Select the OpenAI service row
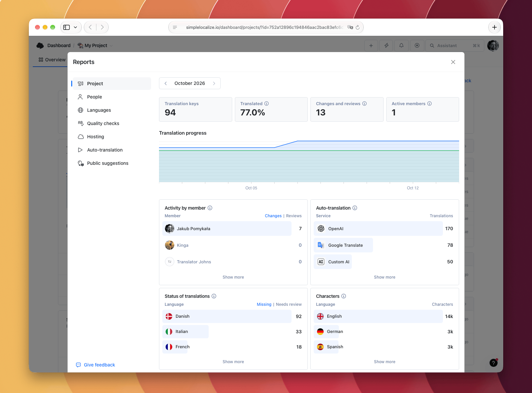Screen dimensions: 532x393 pos(385,229)
